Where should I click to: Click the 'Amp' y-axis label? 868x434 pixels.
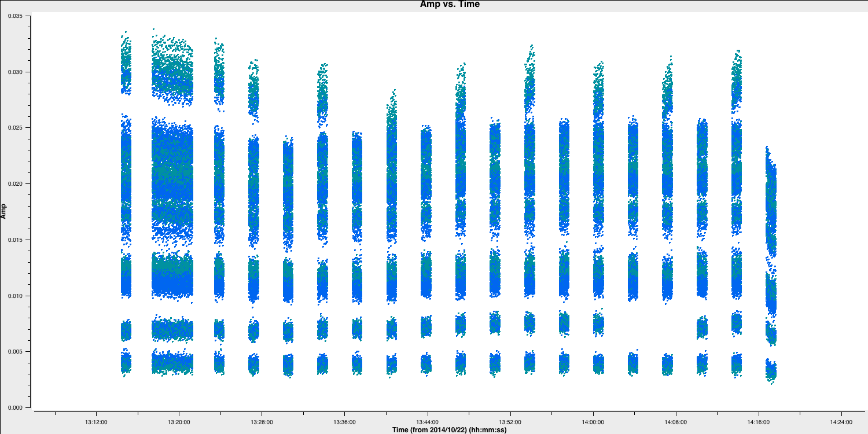pos(4,211)
